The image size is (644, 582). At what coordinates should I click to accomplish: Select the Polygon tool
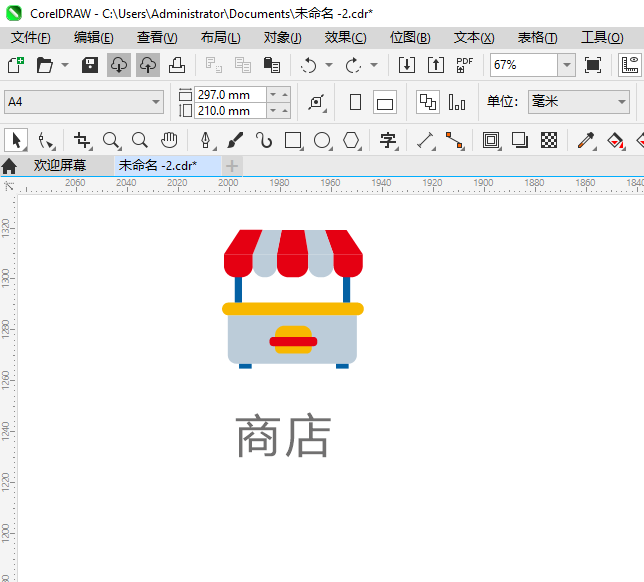pos(352,140)
